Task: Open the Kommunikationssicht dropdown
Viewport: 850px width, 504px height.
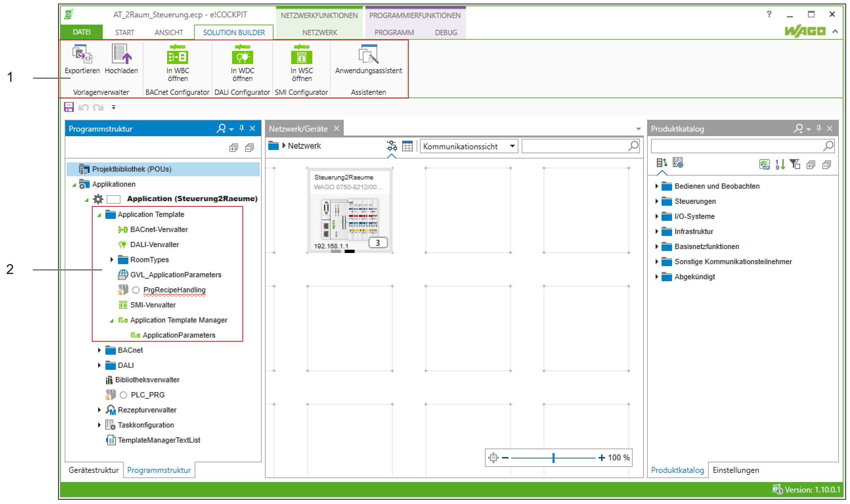Action: pyautogui.click(x=469, y=146)
